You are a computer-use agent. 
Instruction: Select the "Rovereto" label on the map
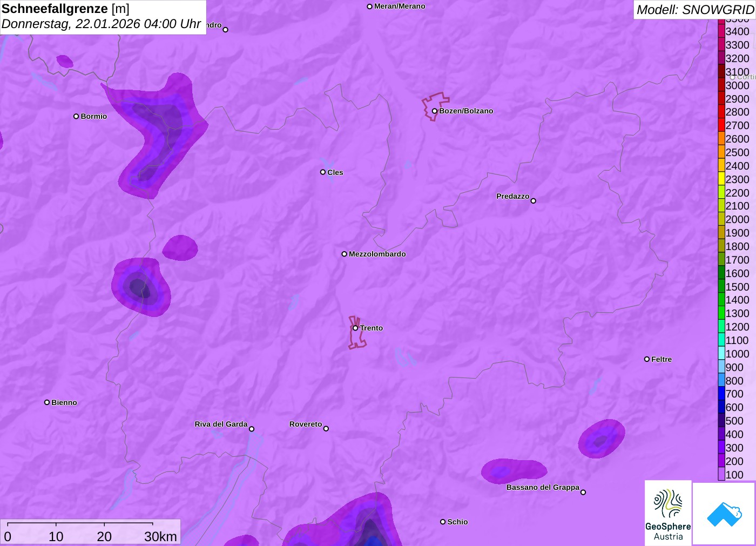click(x=306, y=424)
